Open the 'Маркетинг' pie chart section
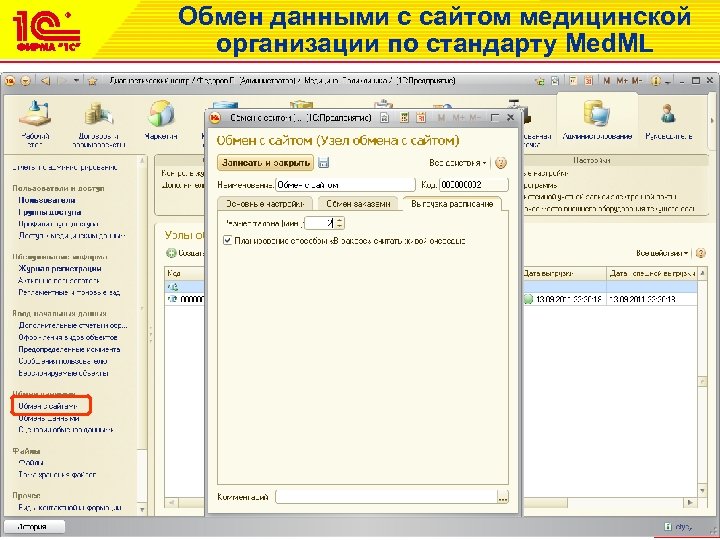Image resolution: width=720 pixels, height=540 pixels. click(x=161, y=121)
